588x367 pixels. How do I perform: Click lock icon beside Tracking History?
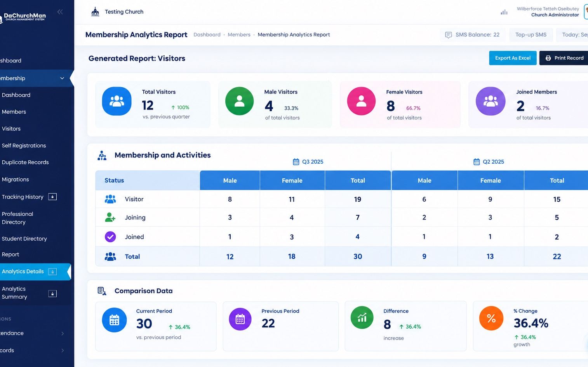click(52, 197)
